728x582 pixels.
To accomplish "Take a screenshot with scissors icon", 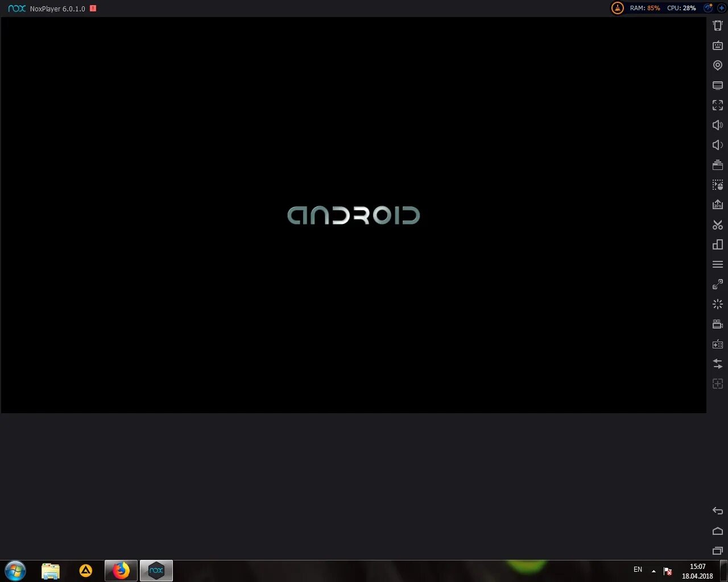I will tap(718, 225).
